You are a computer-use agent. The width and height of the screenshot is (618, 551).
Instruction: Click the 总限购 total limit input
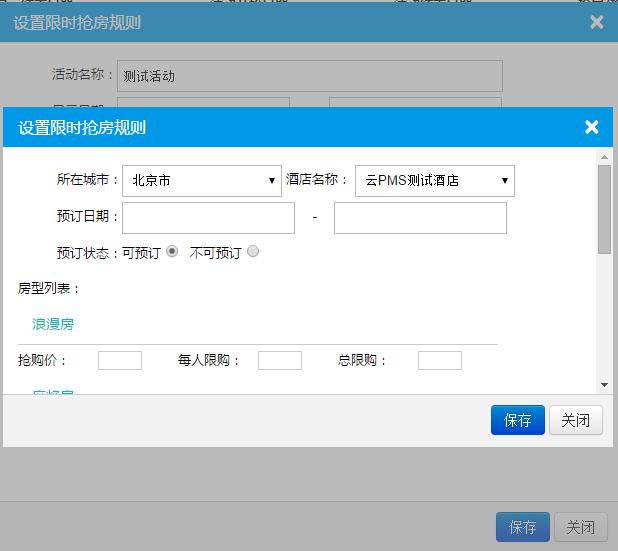pos(440,360)
